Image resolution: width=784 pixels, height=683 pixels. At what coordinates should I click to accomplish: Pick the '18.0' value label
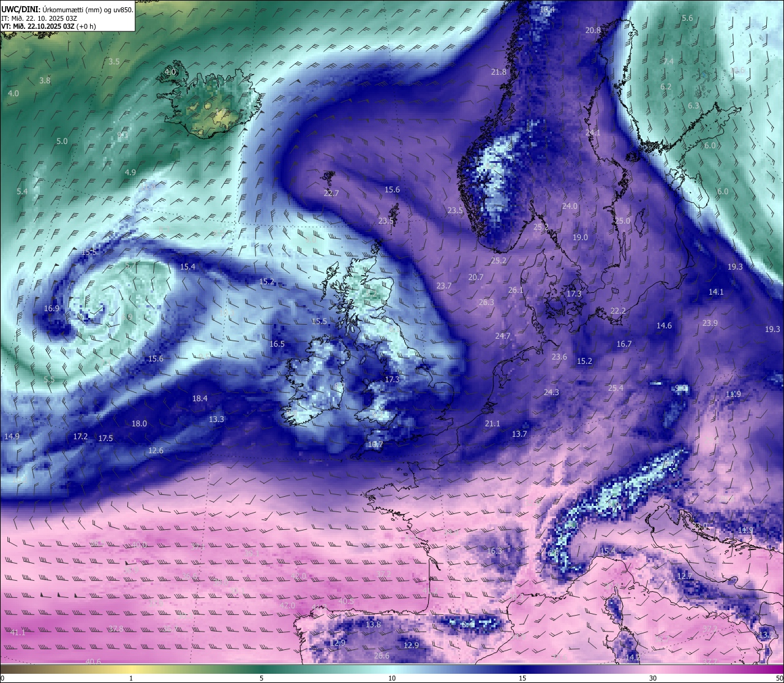[139, 423]
